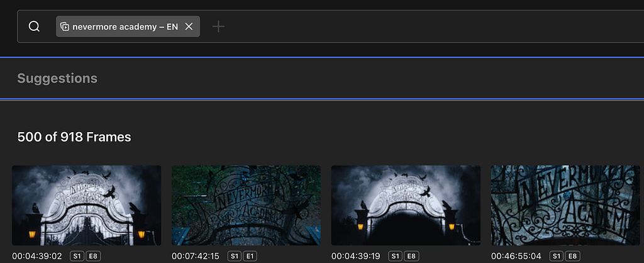Click the media icon in nevermore academy chip
The width and height of the screenshot is (644, 263).
pyautogui.click(x=65, y=26)
